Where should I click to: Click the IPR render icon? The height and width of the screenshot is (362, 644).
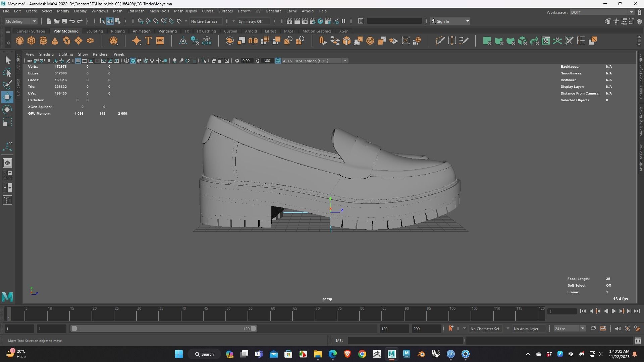pos(305,21)
